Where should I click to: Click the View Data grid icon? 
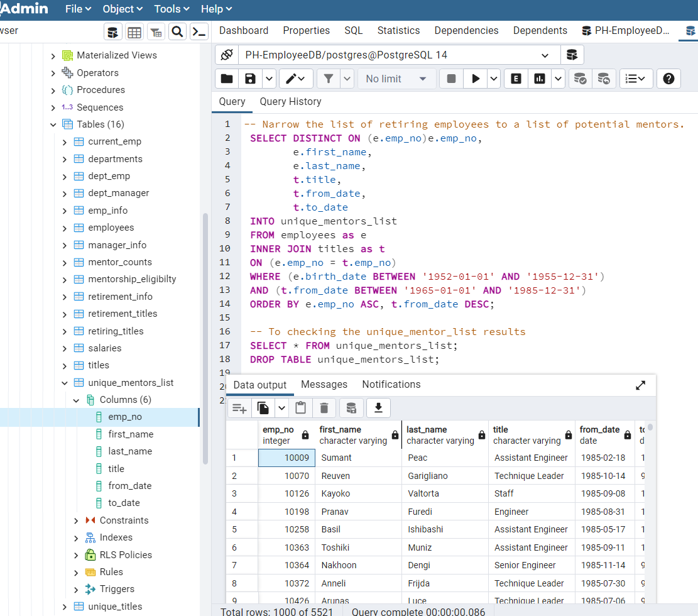[x=134, y=32]
